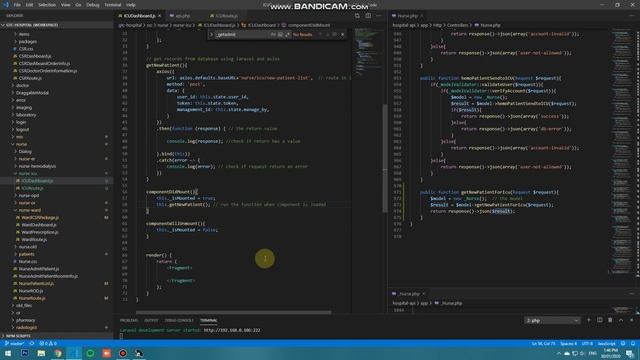Change Spaces: 4 indentation in status bar
The image size is (640, 360).
(x=569, y=344)
